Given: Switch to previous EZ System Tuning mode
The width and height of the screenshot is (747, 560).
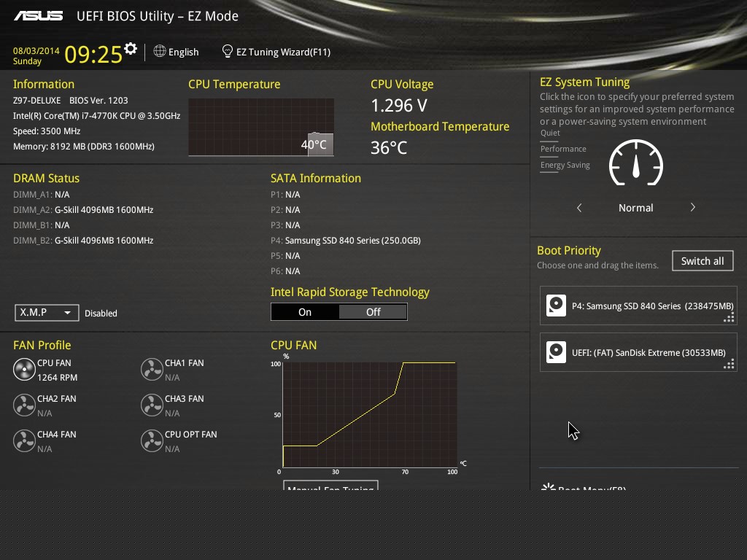Looking at the screenshot, I should tap(579, 208).
